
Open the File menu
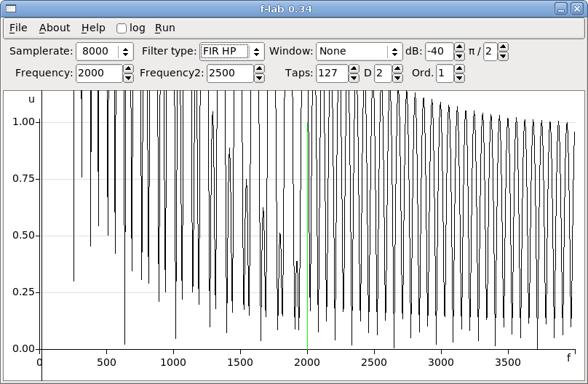tap(18, 28)
